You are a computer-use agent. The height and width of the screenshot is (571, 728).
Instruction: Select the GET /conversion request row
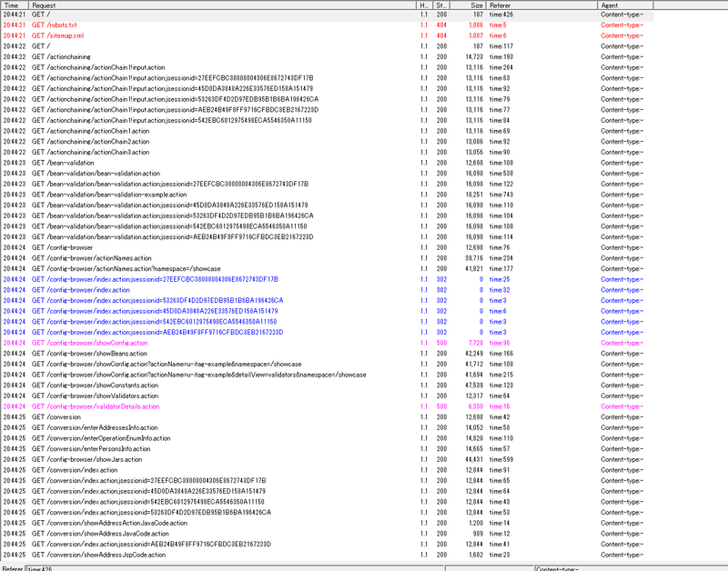pos(327,417)
